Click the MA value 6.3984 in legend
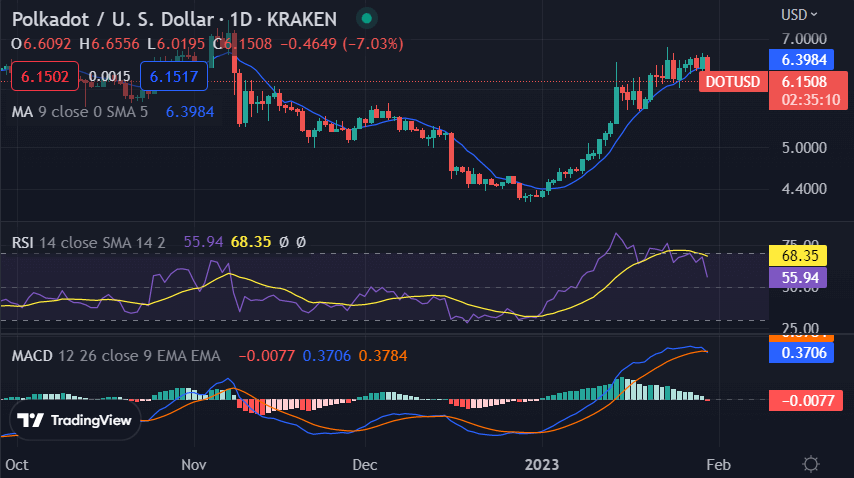This screenshot has width=854, height=478. pos(190,112)
